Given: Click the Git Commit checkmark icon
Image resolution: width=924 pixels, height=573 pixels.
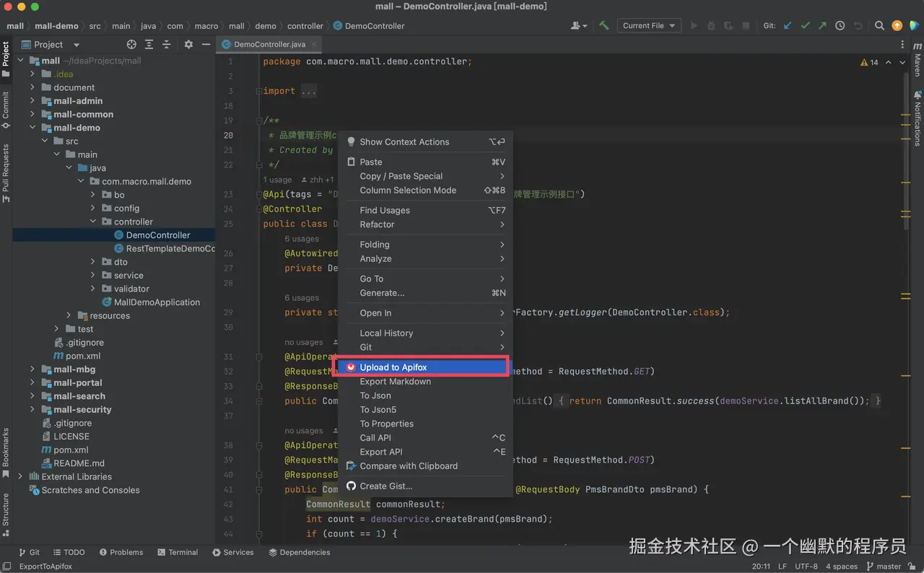Looking at the screenshot, I should click(805, 25).
